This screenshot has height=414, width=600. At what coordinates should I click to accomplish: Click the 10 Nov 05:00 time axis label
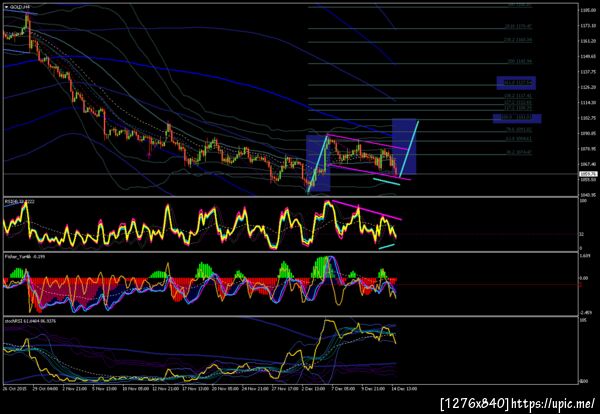[135, 388]
